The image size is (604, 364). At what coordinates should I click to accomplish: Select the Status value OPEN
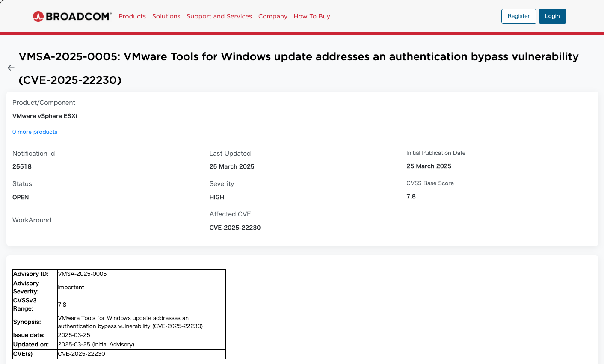(21, 197)
